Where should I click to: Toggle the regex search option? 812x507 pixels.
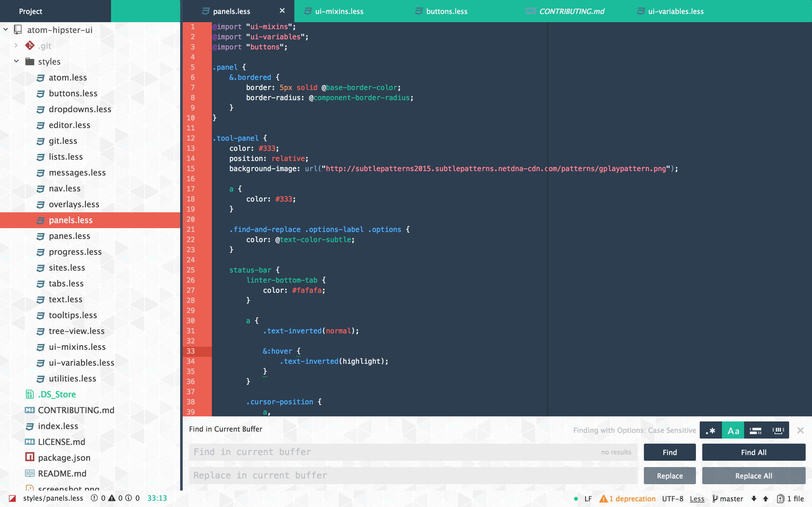[710, 431]
